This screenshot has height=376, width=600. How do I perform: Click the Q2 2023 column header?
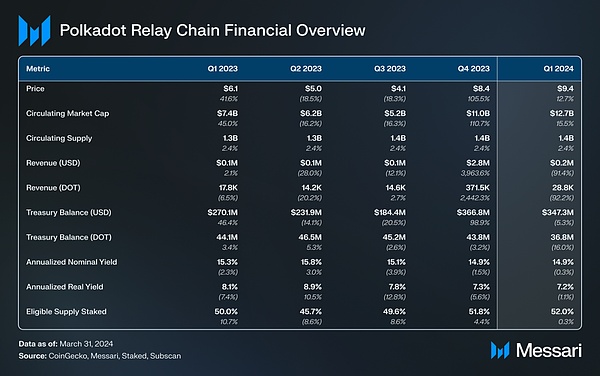(306, 69)
